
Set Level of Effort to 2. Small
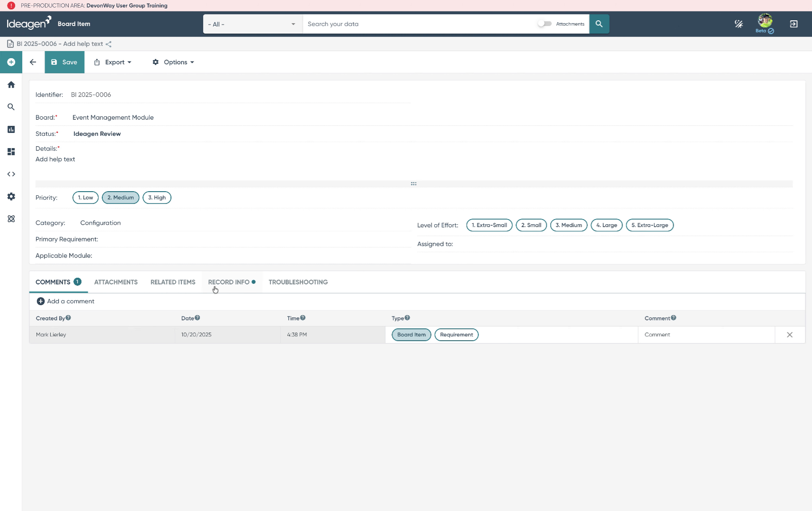(x=531, y=225)
